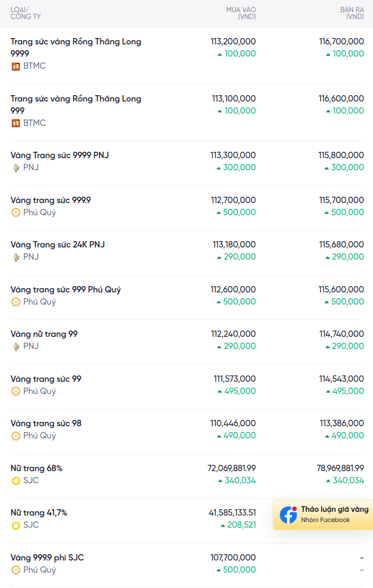
Task: Click the 116,700,000 sell price for Rồng Thăng Long 9999
Action: 341,42
